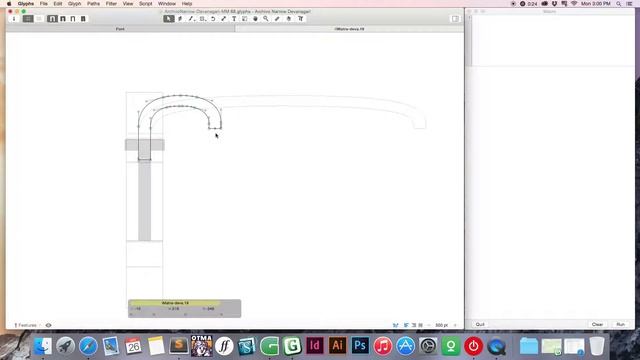Increase zoom with the plus button
640x360 pixels.
click(455, 325)
